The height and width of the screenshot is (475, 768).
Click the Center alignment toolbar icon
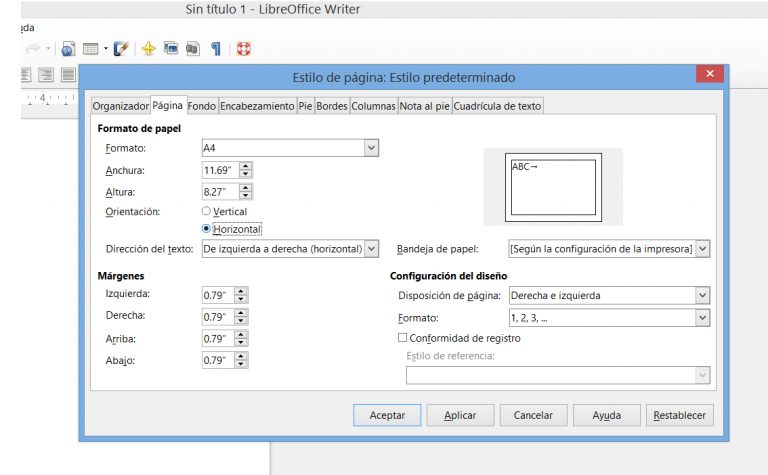tap(25, 75)
